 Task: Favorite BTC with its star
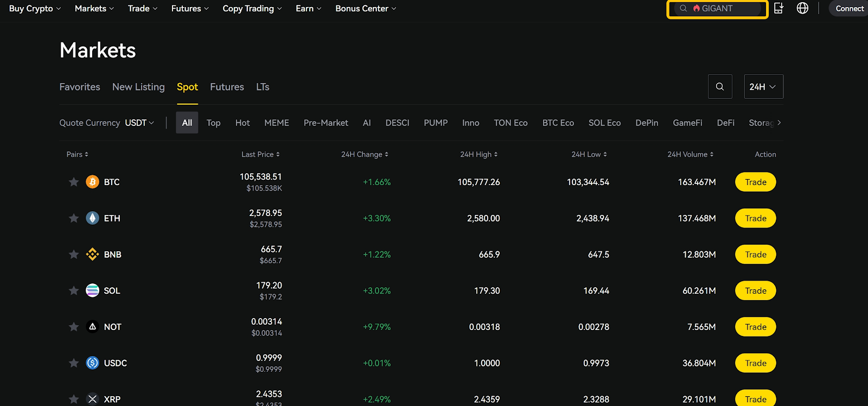point(74,182)
